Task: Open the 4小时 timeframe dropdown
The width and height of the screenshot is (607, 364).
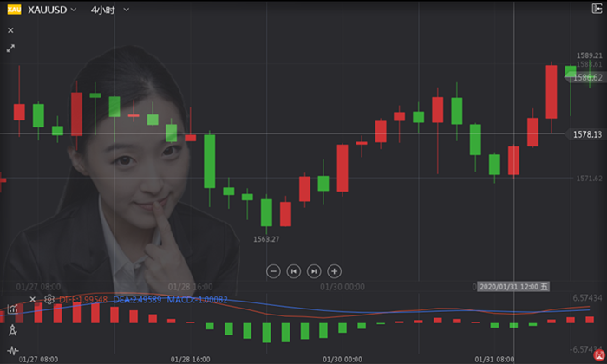Action: pos(110,10)
